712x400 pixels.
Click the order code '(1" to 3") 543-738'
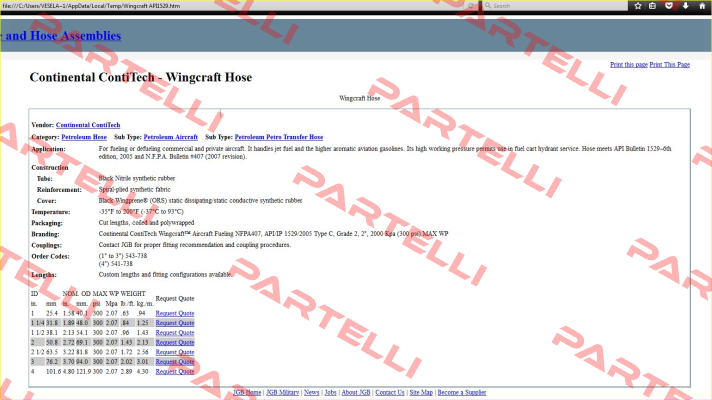(x=123, y=256)
